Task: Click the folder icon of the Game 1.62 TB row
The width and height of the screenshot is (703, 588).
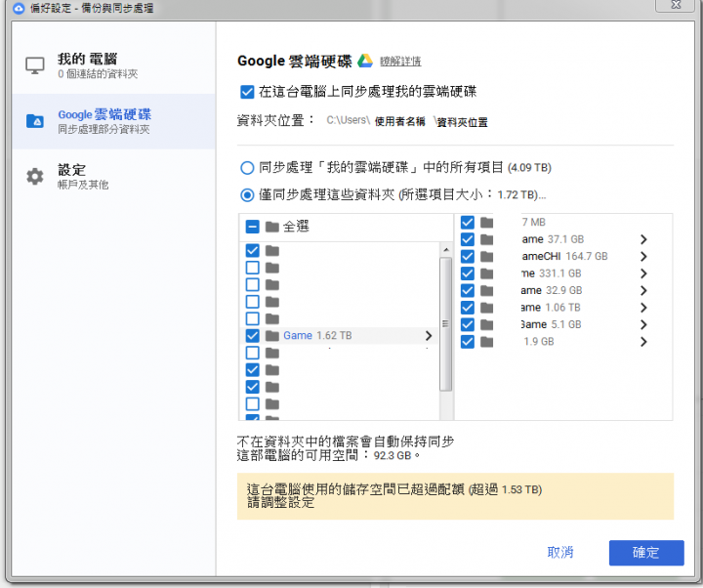Action: (x=272, y=335)
